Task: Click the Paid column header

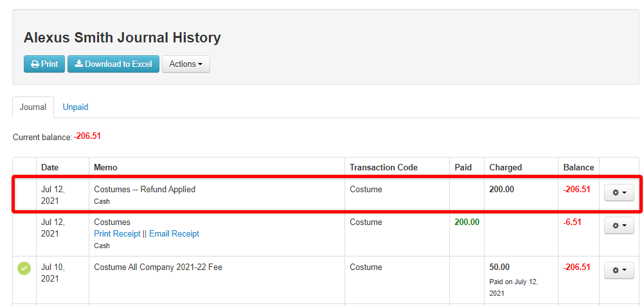Action: (x=463, y=168)
